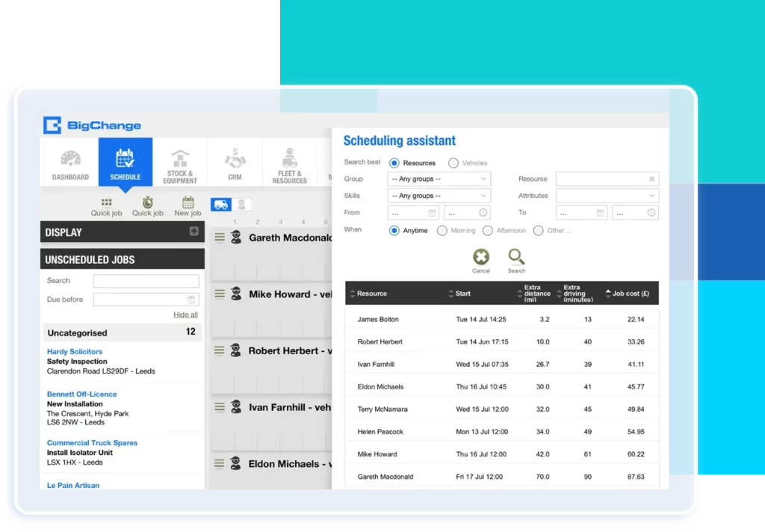This screenshot has height=532, width=765.
Task: Open the Hardy Solicitors job link
Action: pos(74,351)
